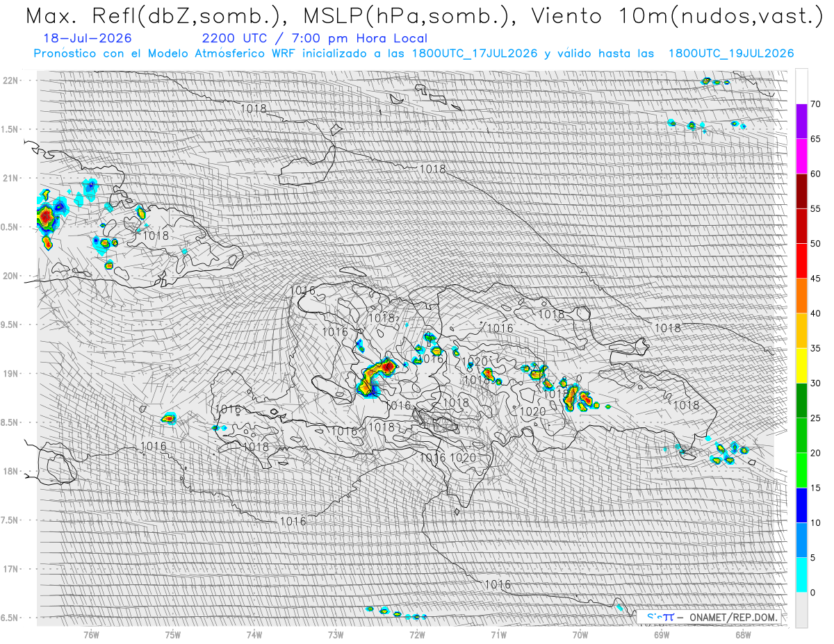Image resolution: width=834 pixels, height=644 pixels.
Task: Click the '22N' latitude axis label
Action: pyautogui.click(x=10, y=81)
